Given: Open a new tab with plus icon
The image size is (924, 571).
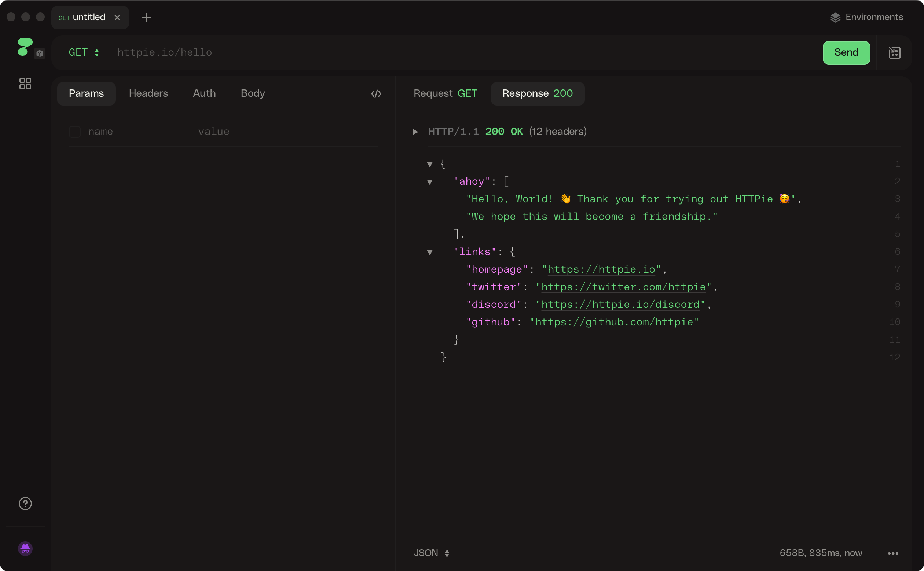Looking at the screenshot, I should click(146, 18).
